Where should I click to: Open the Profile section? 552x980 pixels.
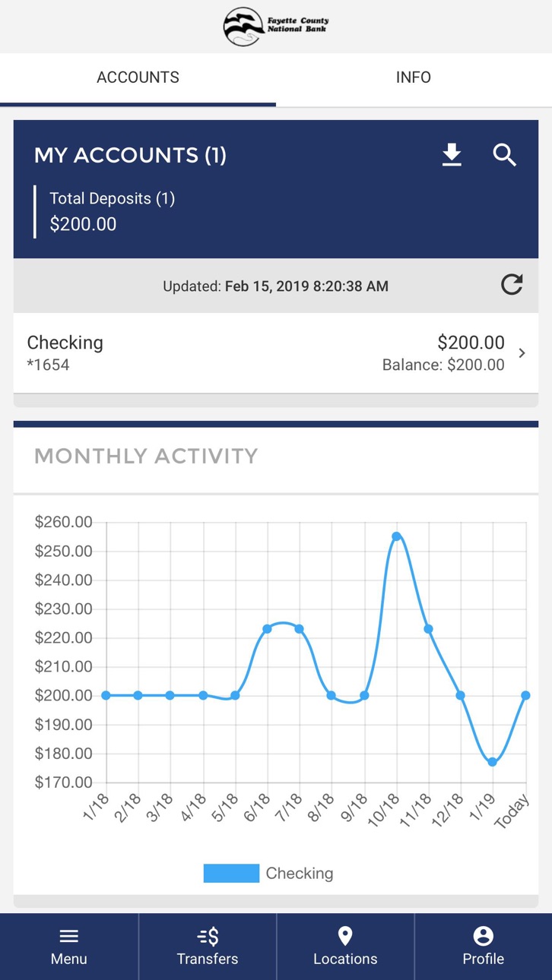(x=484, y=947)
